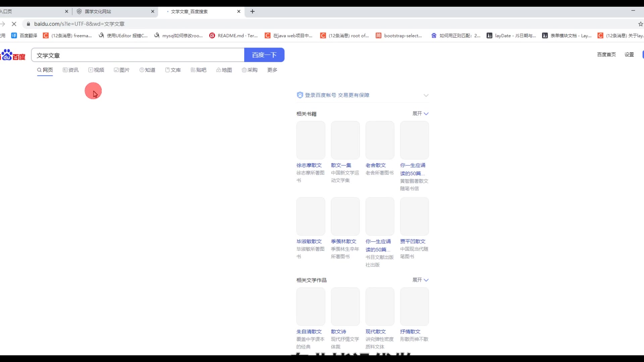644x362 pixels.
Task: Open a new browser tab
Action: pos(253,11)
